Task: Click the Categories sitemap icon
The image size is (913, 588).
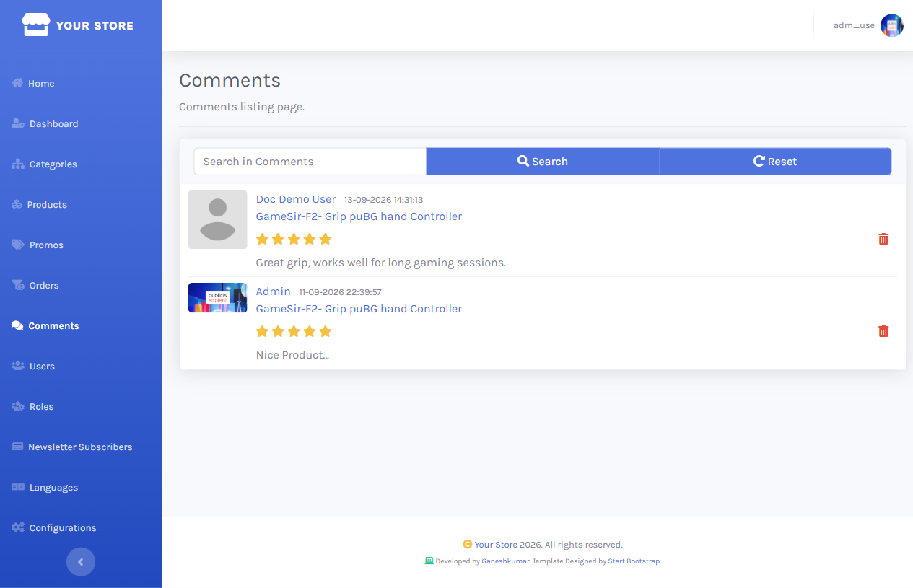Action: point(18,164)
